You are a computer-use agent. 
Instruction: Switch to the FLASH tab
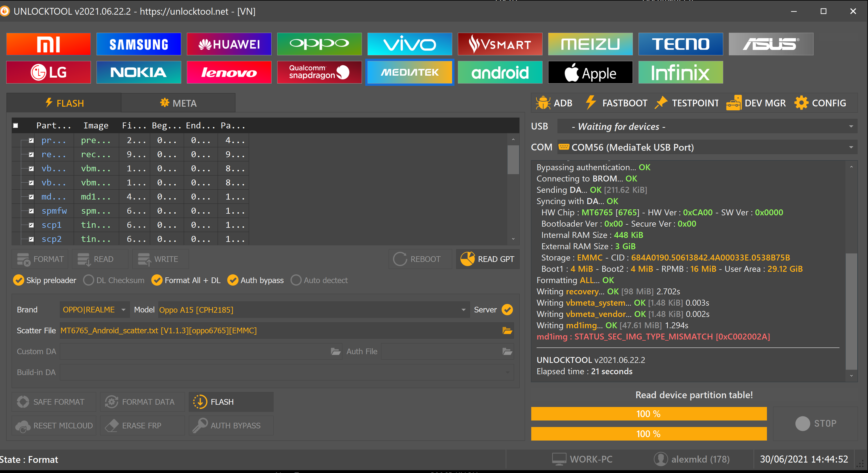(x=64, y=103)
